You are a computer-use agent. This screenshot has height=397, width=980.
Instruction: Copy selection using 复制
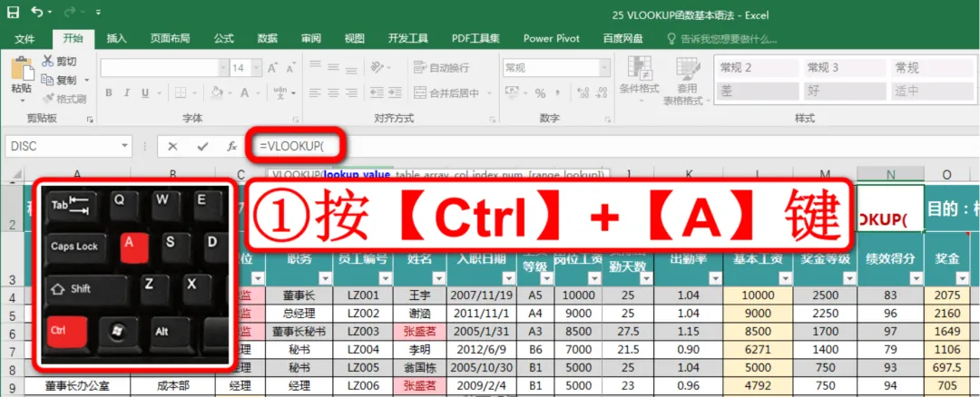pyautogui.click(x=59, y=80)
